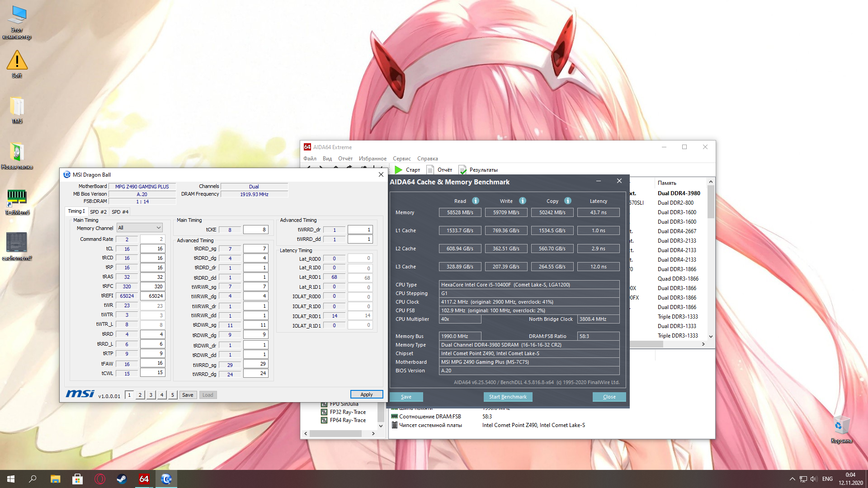Screen dimensions: 868x488
Task: Launch Steam from the taskbar
Action: tap(122, 479)
